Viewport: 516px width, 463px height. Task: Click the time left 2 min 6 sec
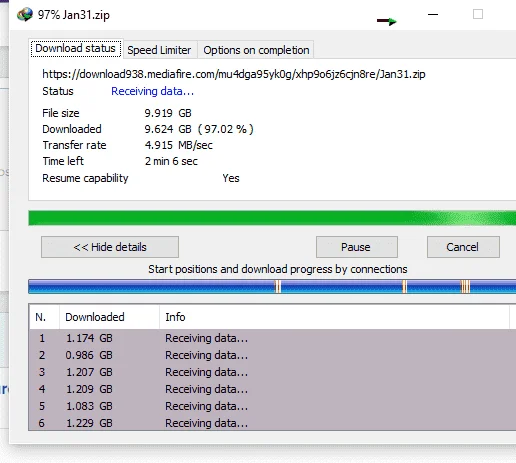(x=171, y=161)
